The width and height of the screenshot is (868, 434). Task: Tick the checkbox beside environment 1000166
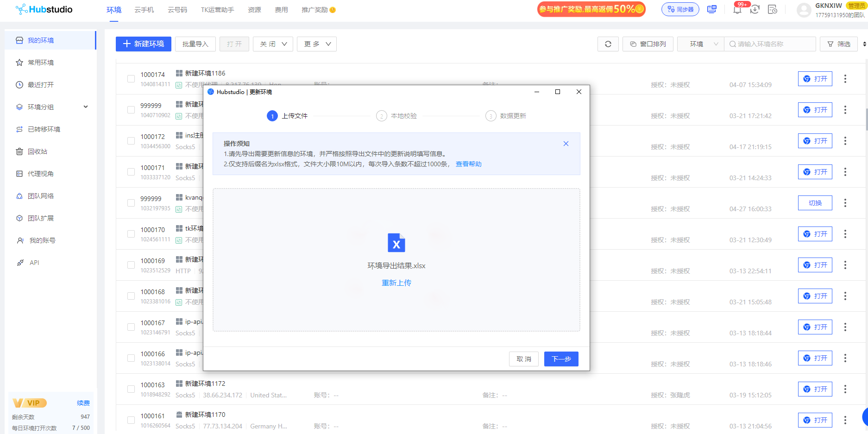(x=131, y=358)
